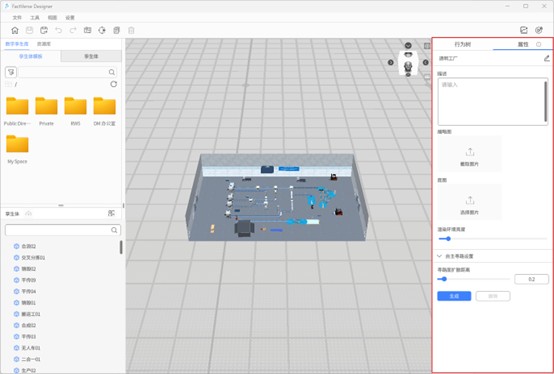This screenshot has height=374, width=554.
Task: Switch to the 属性 tab
Action: click(523, 44)
